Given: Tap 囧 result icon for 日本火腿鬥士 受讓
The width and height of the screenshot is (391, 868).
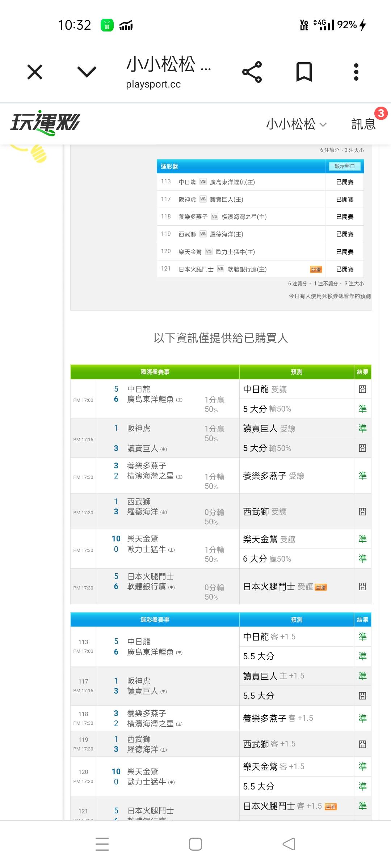Looking at the screenshot, I should [x=362, y=587].
